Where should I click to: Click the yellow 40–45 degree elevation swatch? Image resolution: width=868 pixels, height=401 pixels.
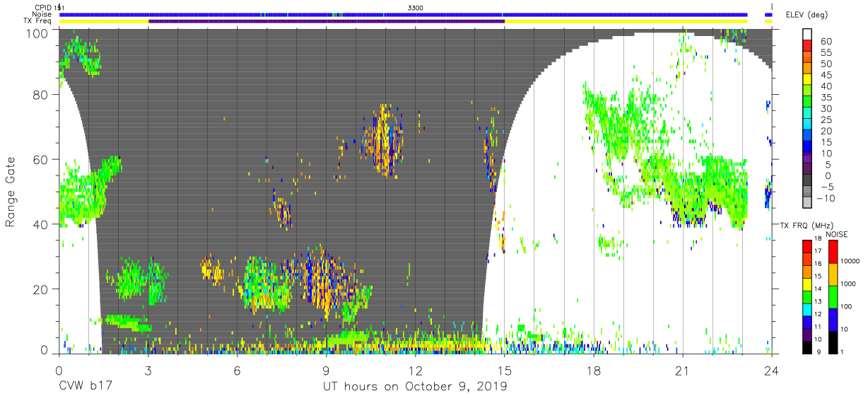tap(808, 80)
